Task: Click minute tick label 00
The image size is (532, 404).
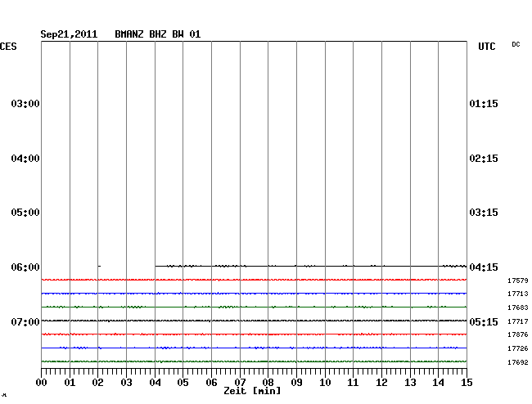Action: click(42, 383)
